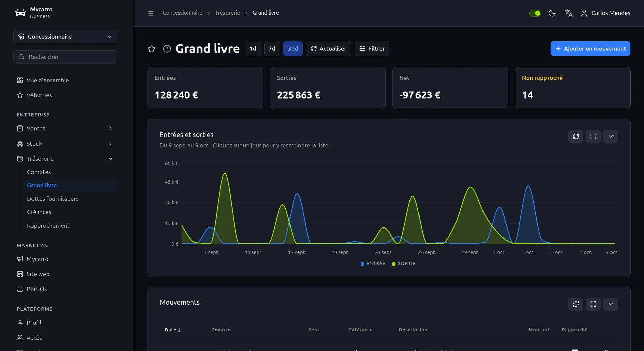Screen dimensions: 644x351
Task: Sort table by Date column
Action: [173, 330]
